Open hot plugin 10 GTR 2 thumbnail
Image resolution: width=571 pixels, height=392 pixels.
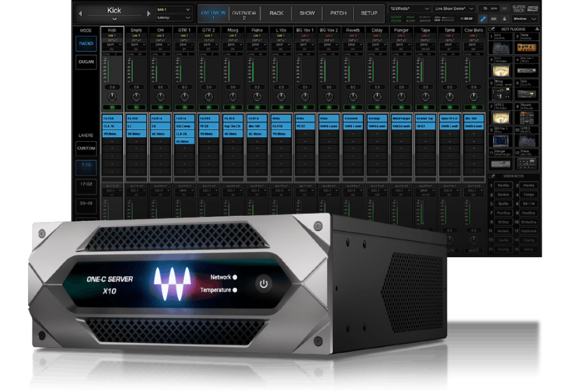tap(526, 141)
